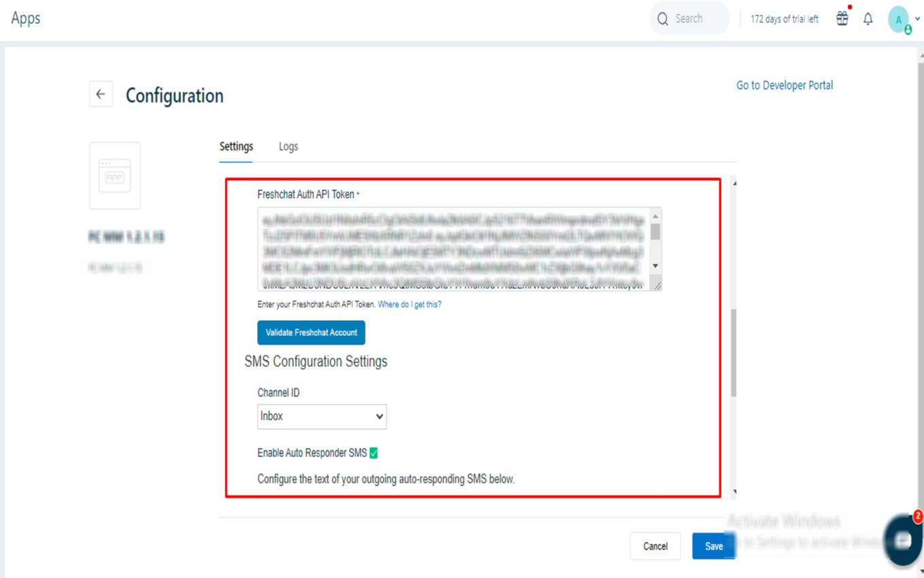Uncheck Enable Auto Responder SMS checkbox
Viewport: 924px width, 578px height.
coord(373,453)
